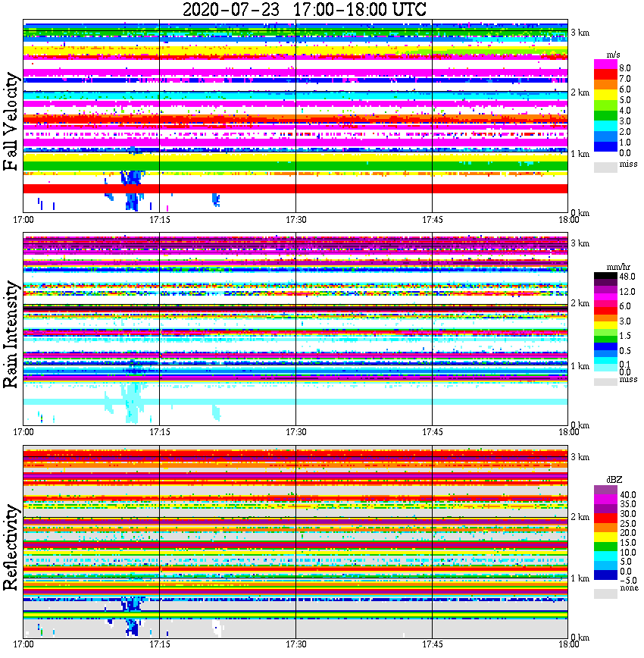Screen dimensions: 644x658
Task: Click the gray "miss" swatch of the Rain Intensity legend
Action: (x=605, y=381)
